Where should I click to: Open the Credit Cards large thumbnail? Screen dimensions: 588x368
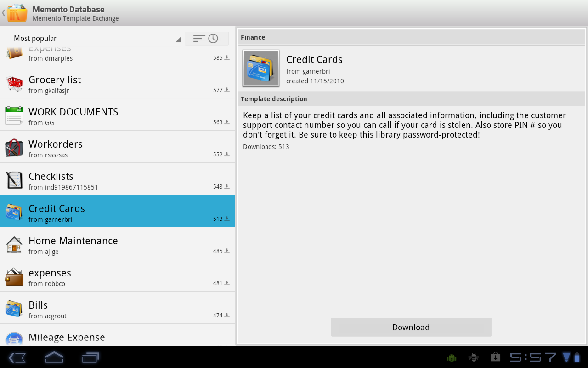[x=261, y=68]
